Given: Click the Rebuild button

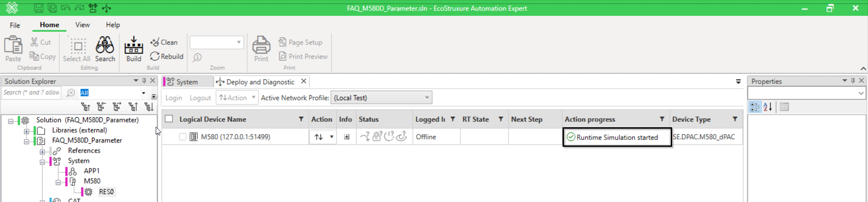Looking at the screenshot, I should tap(167, 56).
